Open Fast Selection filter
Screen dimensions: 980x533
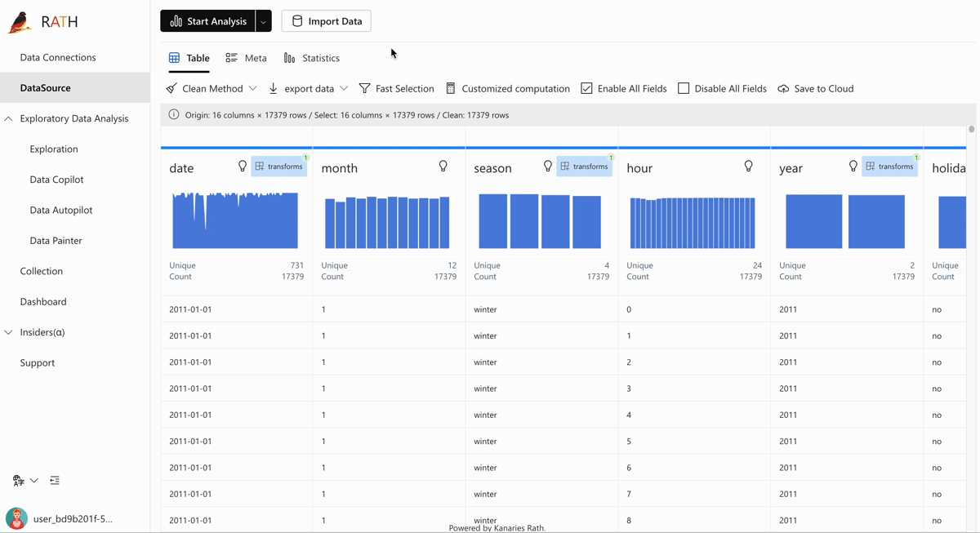click(x=396, y=88)
